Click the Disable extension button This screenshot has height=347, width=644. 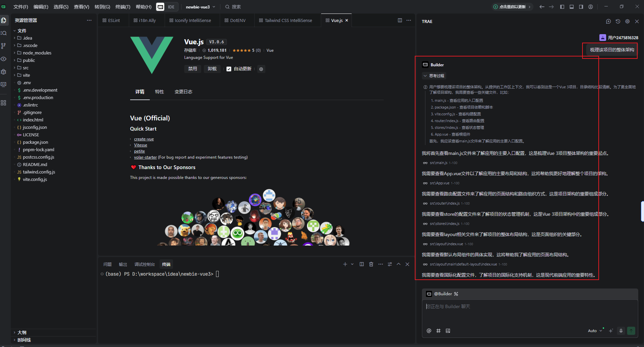[193, 69]
